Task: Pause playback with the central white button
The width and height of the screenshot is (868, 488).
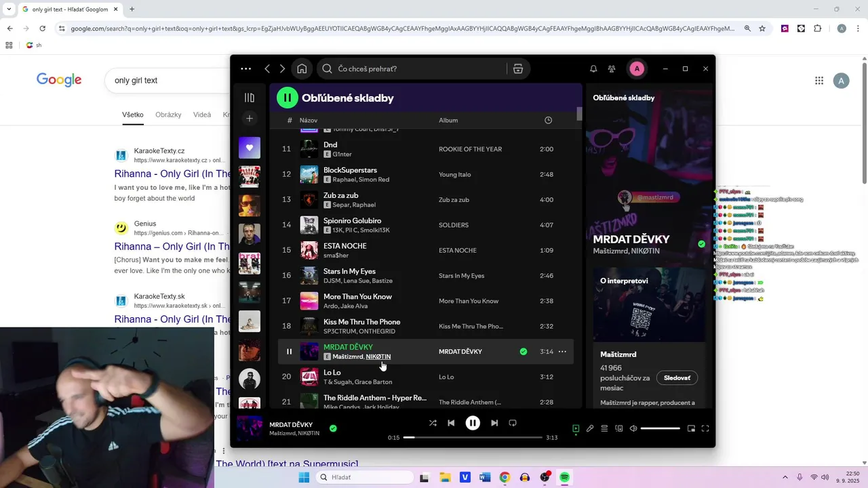Action: 473,423
